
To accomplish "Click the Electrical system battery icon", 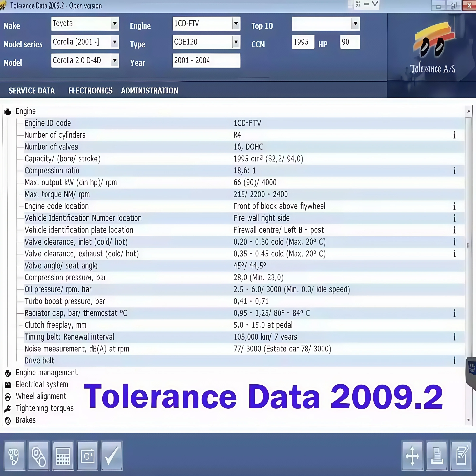I will pos(8,385).
